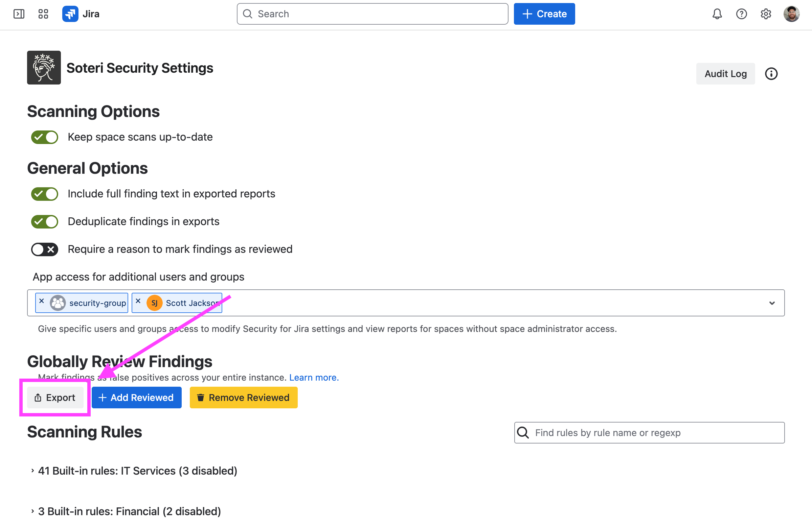Disable Keep space scans up-to-date toggle

[45, 137]
